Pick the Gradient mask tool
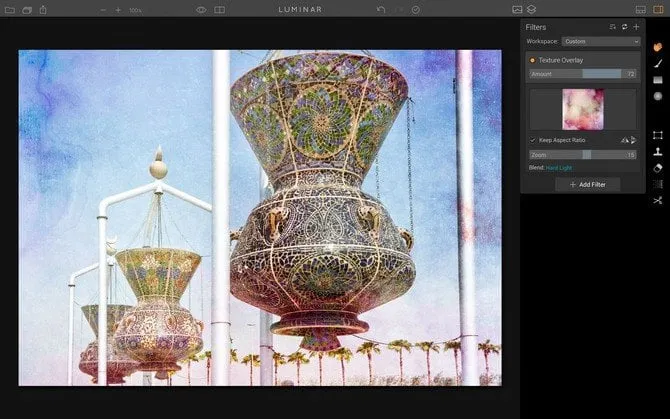Viewport: 670px width, 419px height. tap(658, 79)
